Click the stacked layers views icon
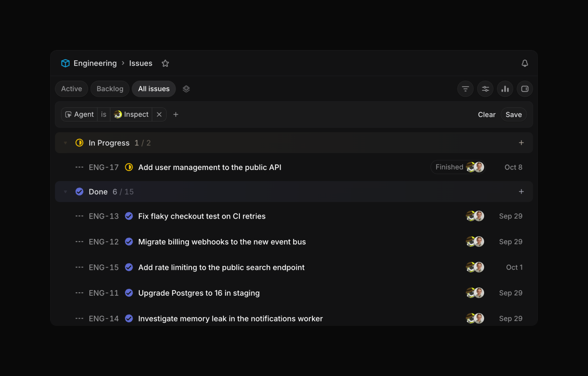 (186, 89)
